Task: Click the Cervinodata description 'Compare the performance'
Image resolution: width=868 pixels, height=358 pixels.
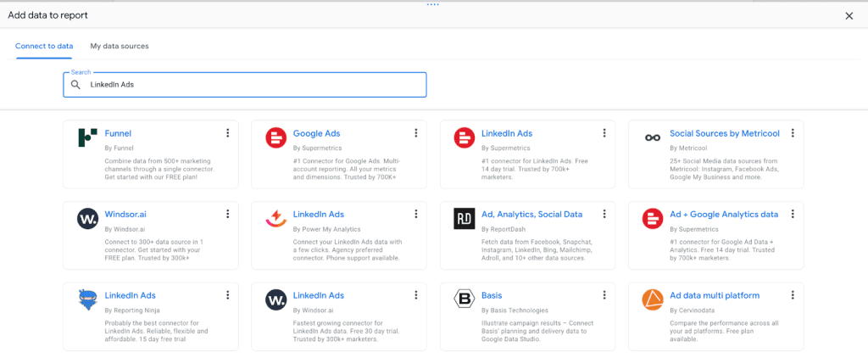Action: pyautogui.click(x=722, y=331)
